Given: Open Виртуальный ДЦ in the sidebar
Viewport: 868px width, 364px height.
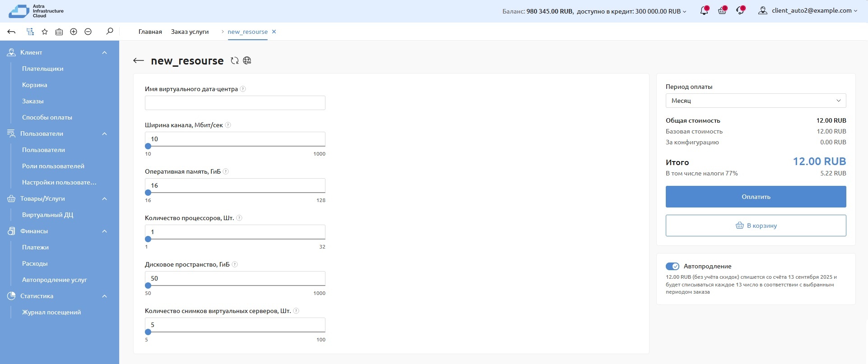Looking at the screenshot, I should 47,215.
